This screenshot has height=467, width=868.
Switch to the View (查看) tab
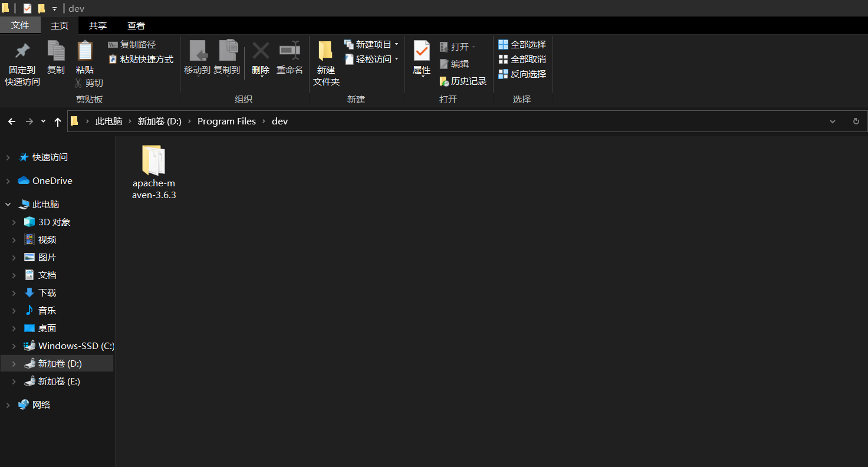point(136,25)
